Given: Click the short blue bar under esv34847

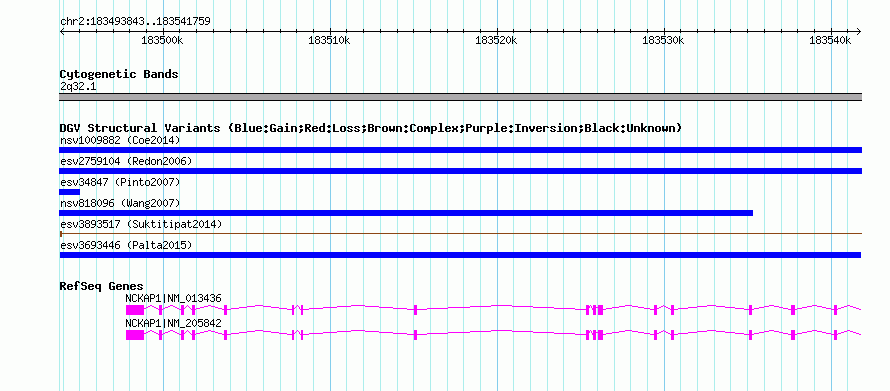Looking at the screenshot, I should tap(69, 192).
